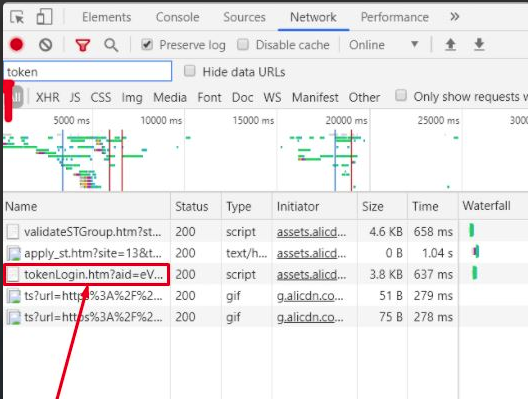Filter requests by CSS type
This screenshot has height=399, width=528.
[101, 98]
